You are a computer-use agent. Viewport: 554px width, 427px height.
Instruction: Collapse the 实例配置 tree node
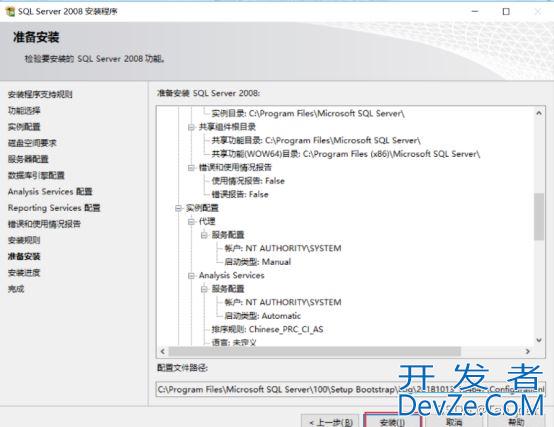pos(178,208)
